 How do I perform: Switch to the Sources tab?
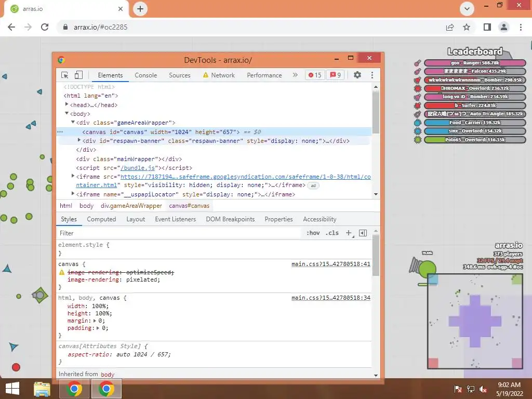(x=180, y=75)
